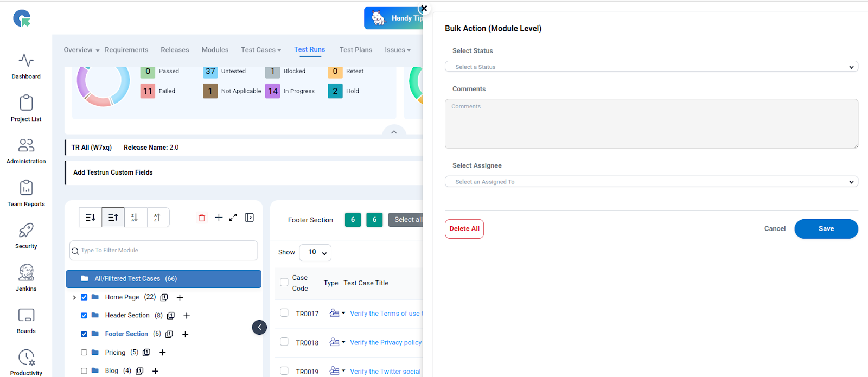868x377 pixels.
Task: Collapse the module panel with dark arrow button
Action: tap(259, 327)
